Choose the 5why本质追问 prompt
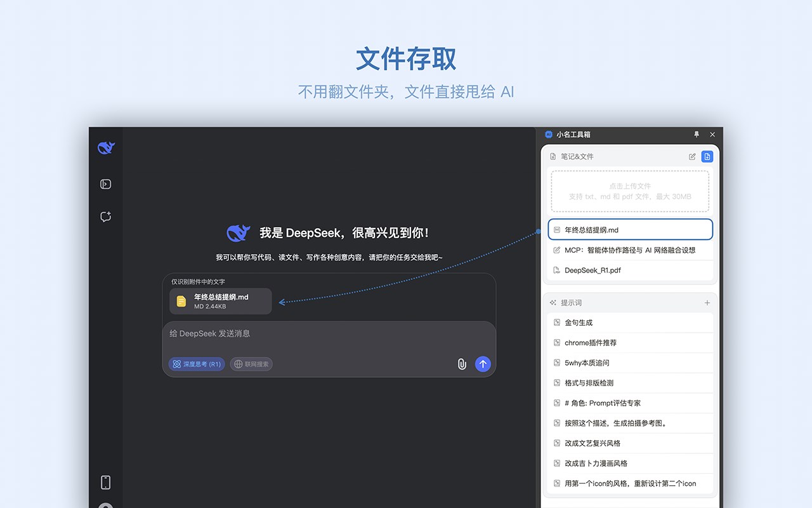This screenshot has height=508, width=812. coord(630,363)
